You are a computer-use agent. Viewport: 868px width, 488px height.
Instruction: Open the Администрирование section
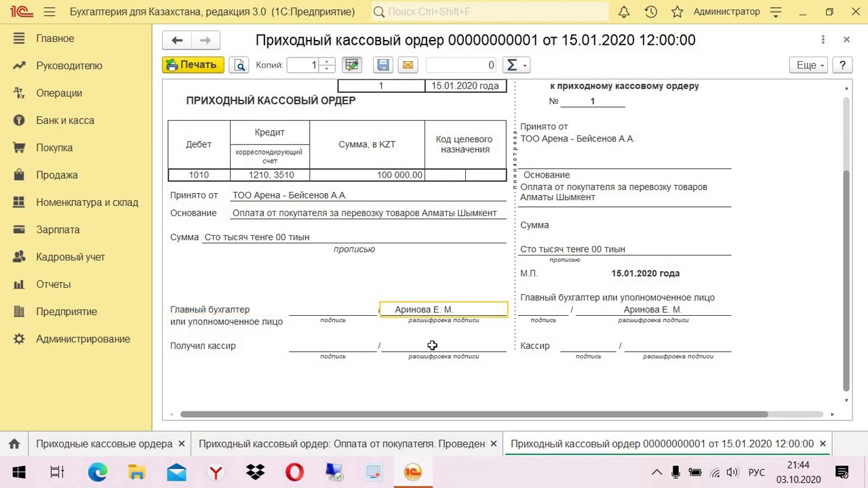(83, 339)
